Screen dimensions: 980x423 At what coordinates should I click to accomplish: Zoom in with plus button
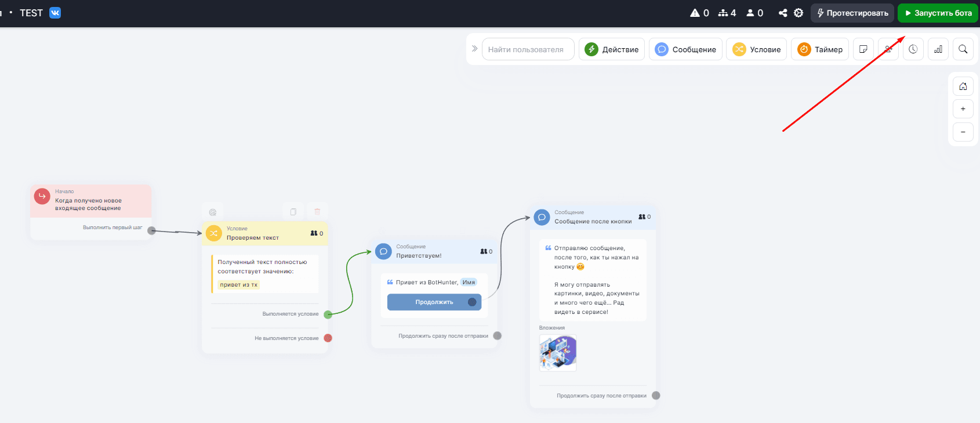(x=963, y=109)
